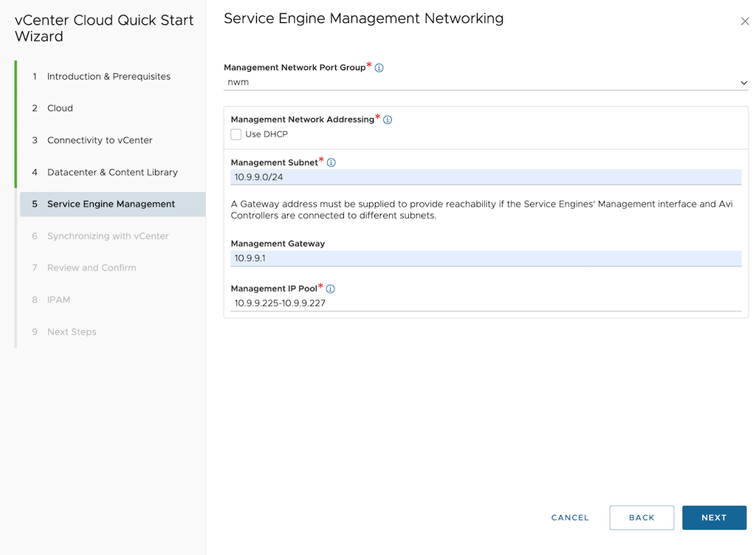Close the wizard with the X icon
Screen dimensions: 756x555
(744, 22)
